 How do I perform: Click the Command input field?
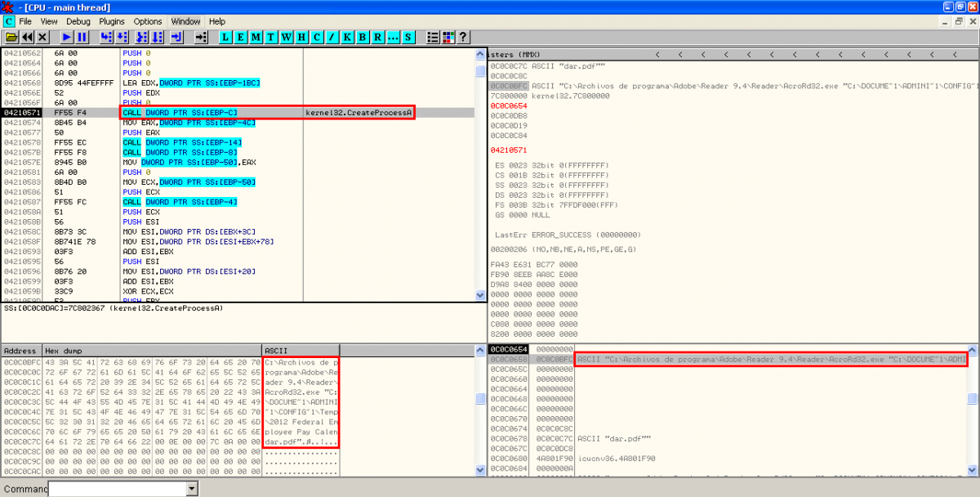pos(117,489)
